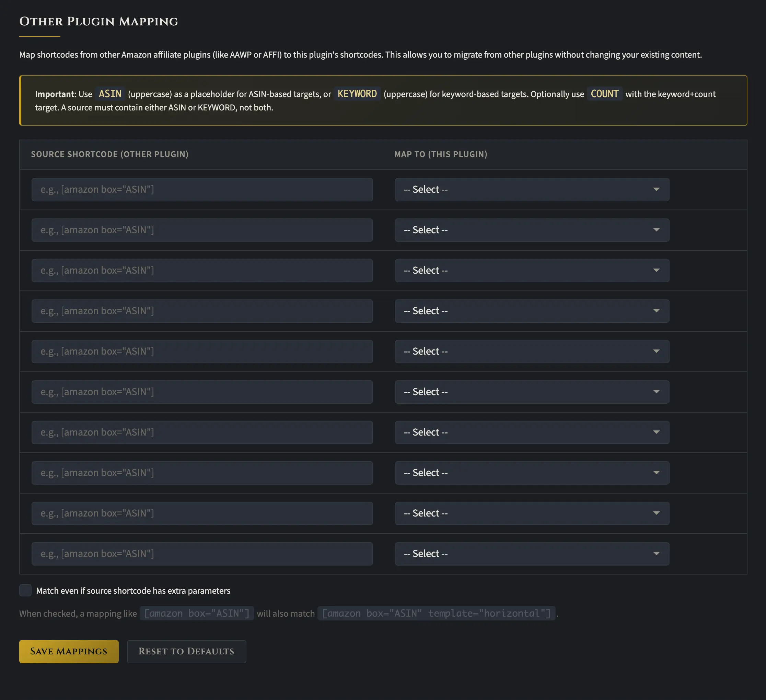The image size is (766, 700).
Task: Focus the sixth row source shortcode field
Action: (x=202, y=392)
